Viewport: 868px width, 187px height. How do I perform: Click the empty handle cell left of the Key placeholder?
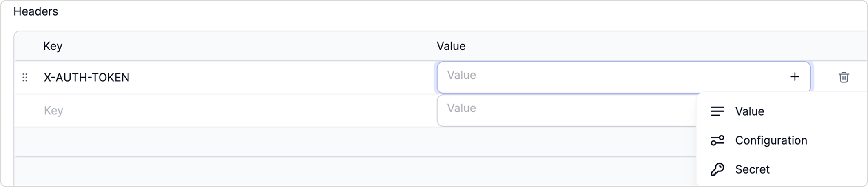point(25,110)
